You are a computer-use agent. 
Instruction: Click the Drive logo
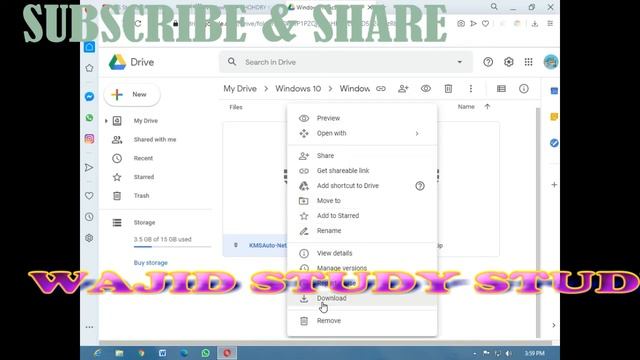(131, 62)
